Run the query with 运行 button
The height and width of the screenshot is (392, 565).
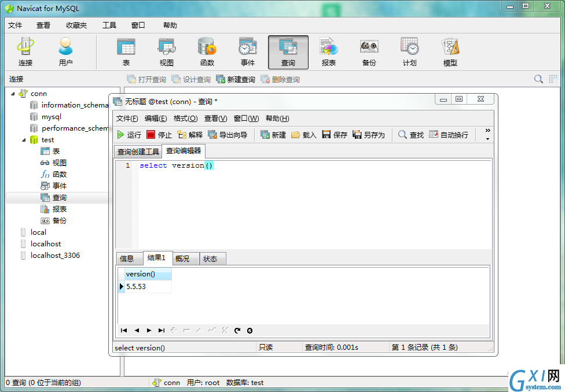(x=129, y=135)
